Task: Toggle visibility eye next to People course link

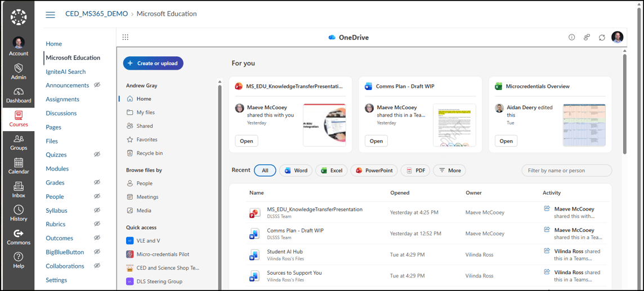Action: coord(97,196)
